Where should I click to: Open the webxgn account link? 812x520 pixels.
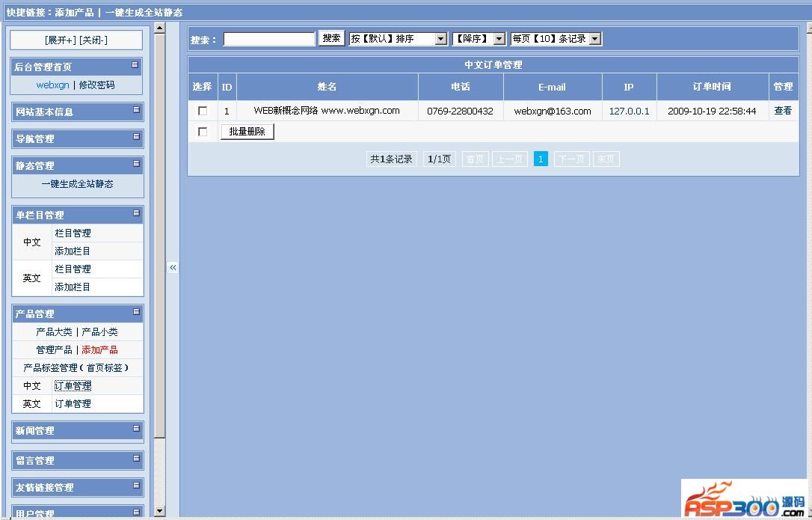pyautogui.click(x=52, y=85)
